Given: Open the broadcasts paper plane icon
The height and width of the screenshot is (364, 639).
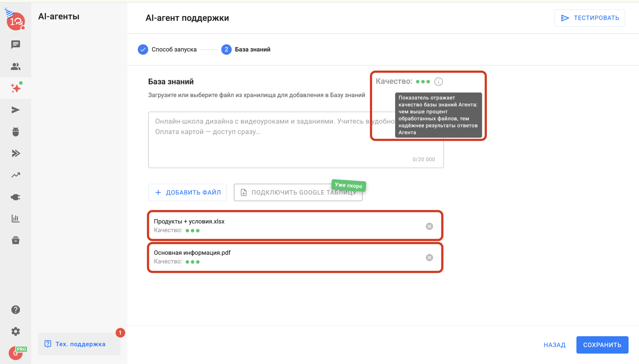Looking at the screenshot, I should coord(15,110).
